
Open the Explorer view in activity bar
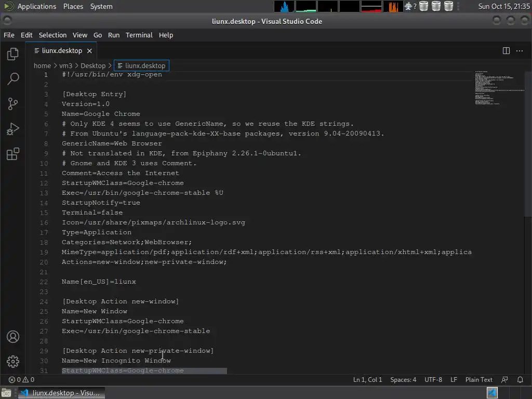pos(13,54)
